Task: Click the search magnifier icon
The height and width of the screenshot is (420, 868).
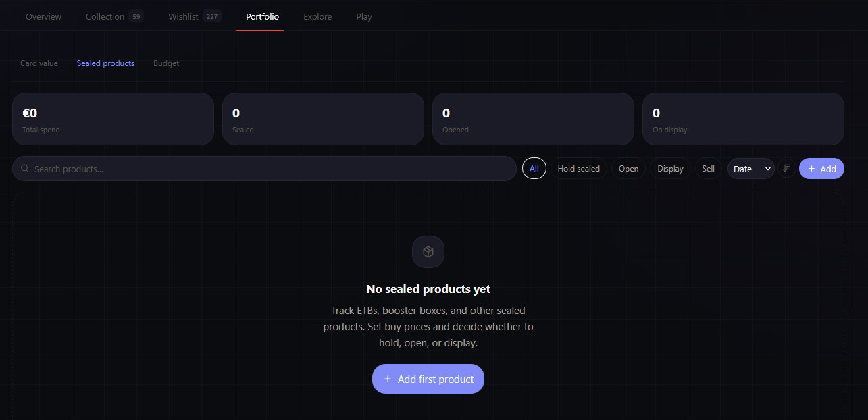Action: (x=25, y=169)
